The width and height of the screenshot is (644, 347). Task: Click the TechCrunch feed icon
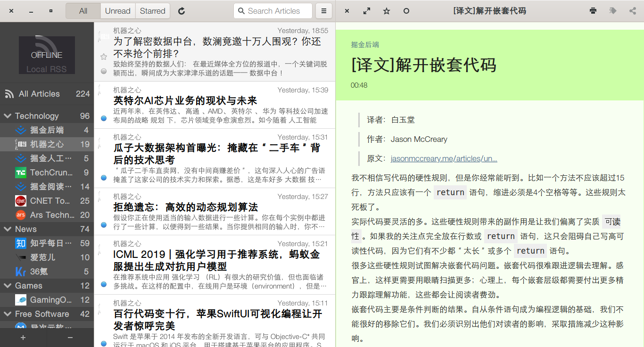click(21, 173)
